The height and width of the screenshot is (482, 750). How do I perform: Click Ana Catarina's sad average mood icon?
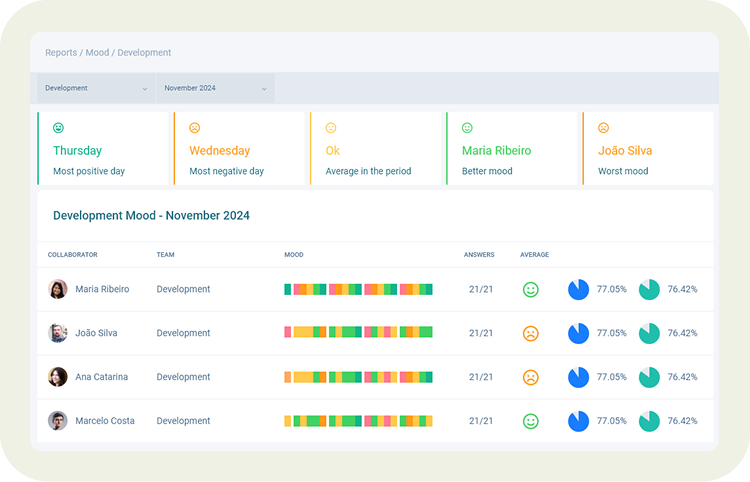click(531, 377)
